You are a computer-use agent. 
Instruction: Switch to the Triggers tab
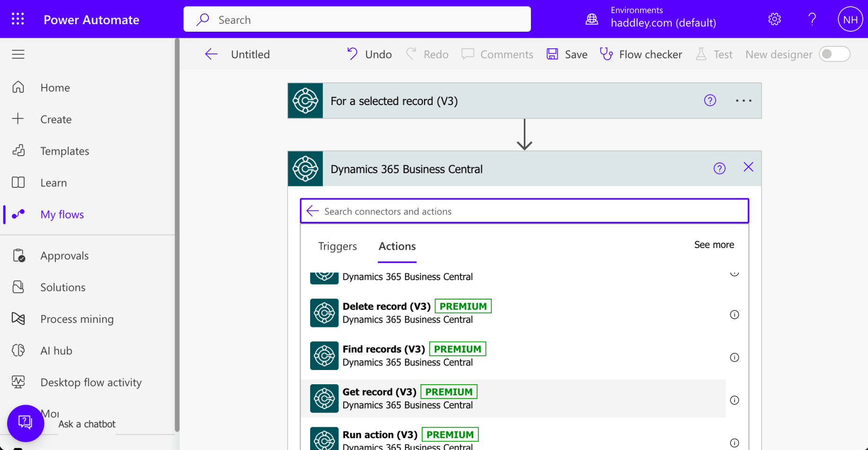[337, 246]
